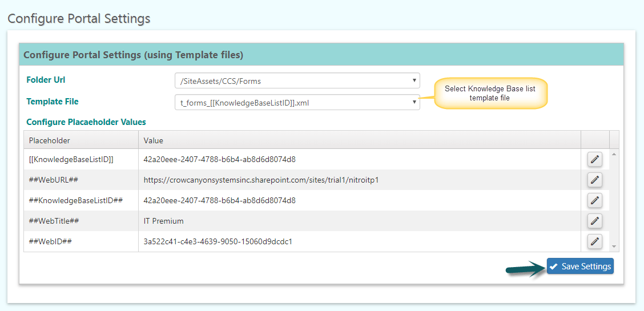Click edit pencil for ##WebTitle## row
The height and width of the screenshot is (311, 644).
tap(595, 221)
